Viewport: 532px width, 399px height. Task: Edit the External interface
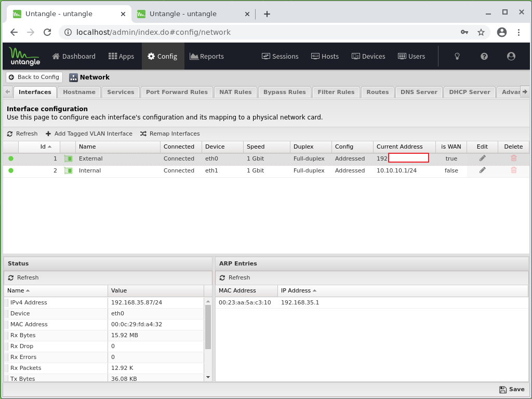pyautogui.click(x=483, y=158)
